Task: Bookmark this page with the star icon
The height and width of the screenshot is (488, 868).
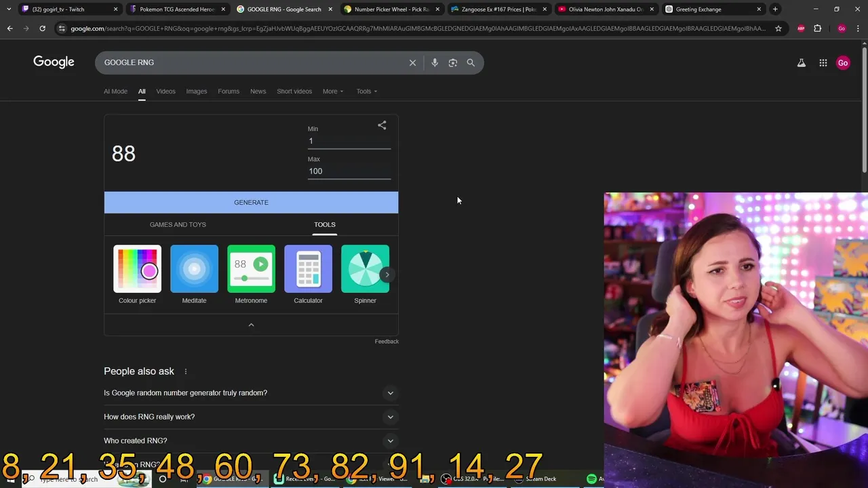Action: click(778, 28)
